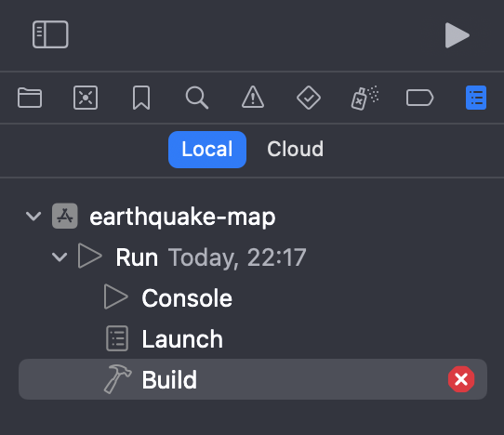Select the Report navigator list icon
The width and height of the screenshot is (504, 435).
click(476, 98)
